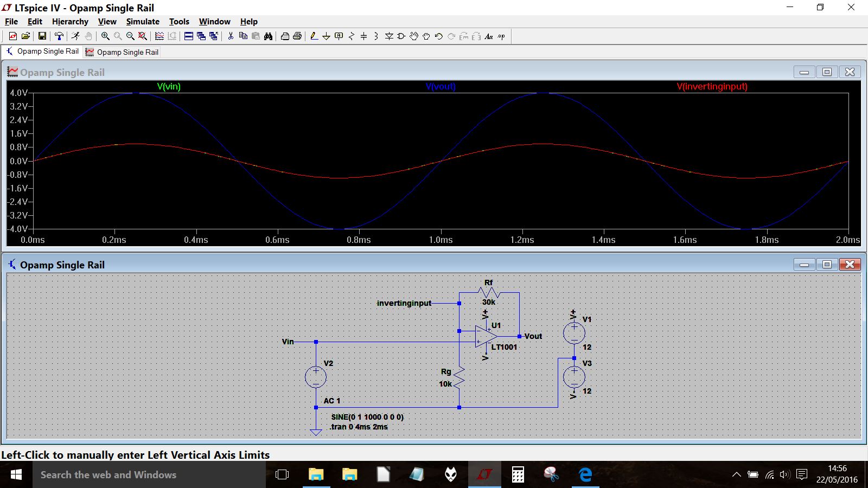Click the Rg 10k resistor
Image resolution: width=868 pixels, height=488 pixels.
pos(459,377)
